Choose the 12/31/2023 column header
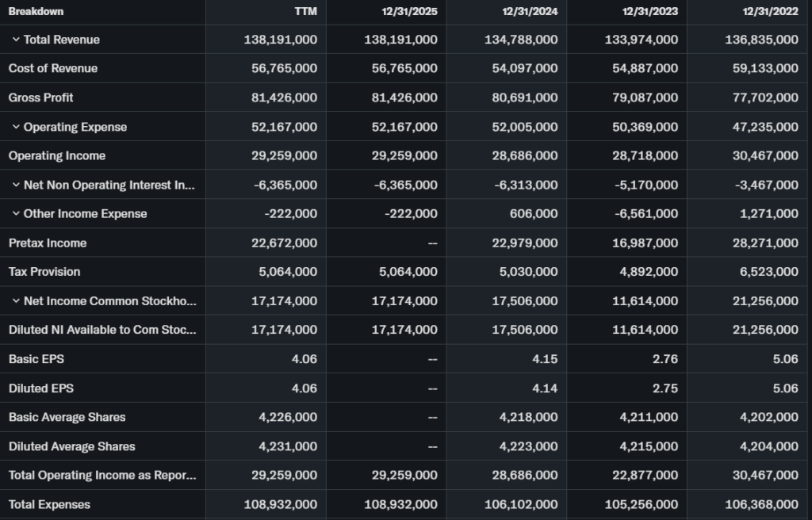The image size is (812, 520). (x=650, y=12)
